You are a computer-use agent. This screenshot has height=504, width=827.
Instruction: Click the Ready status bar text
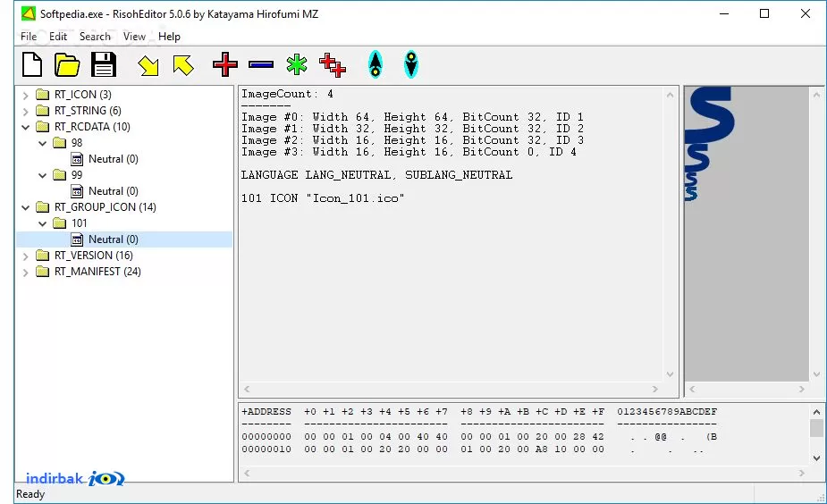(x=30, y=494)
